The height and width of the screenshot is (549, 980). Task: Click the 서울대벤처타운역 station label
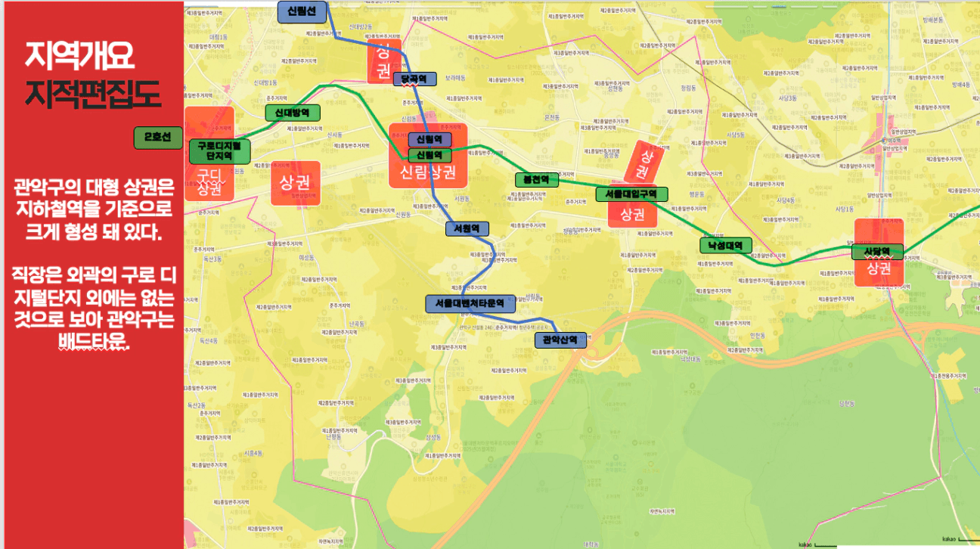coord(470,303)
